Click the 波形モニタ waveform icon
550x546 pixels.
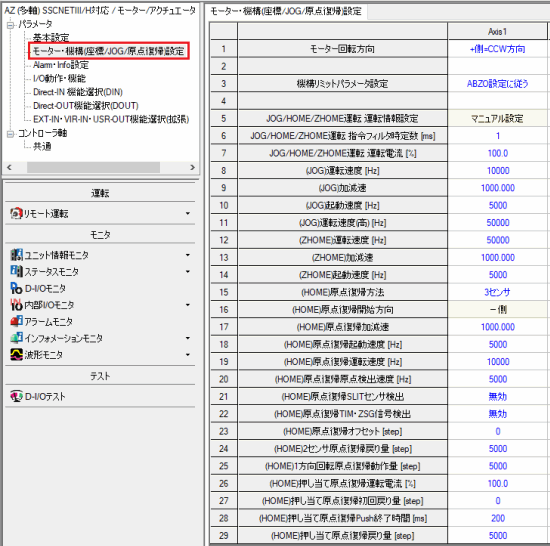coord(16,355)
